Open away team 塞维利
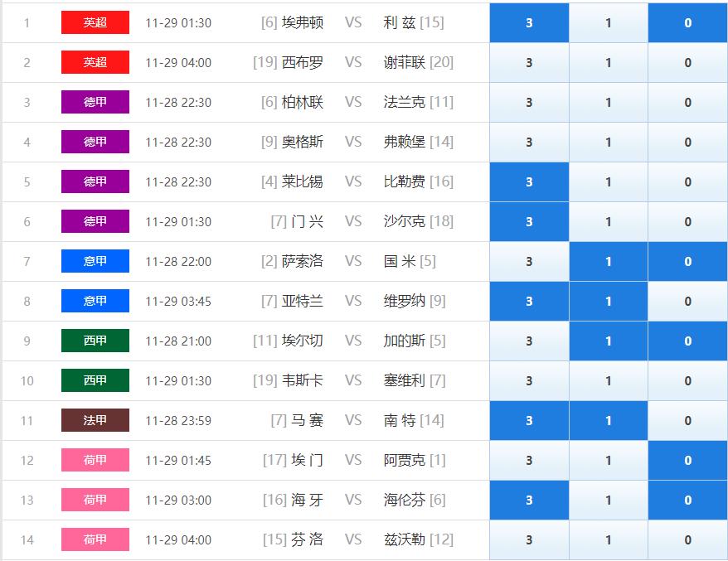 click(405, 380)
